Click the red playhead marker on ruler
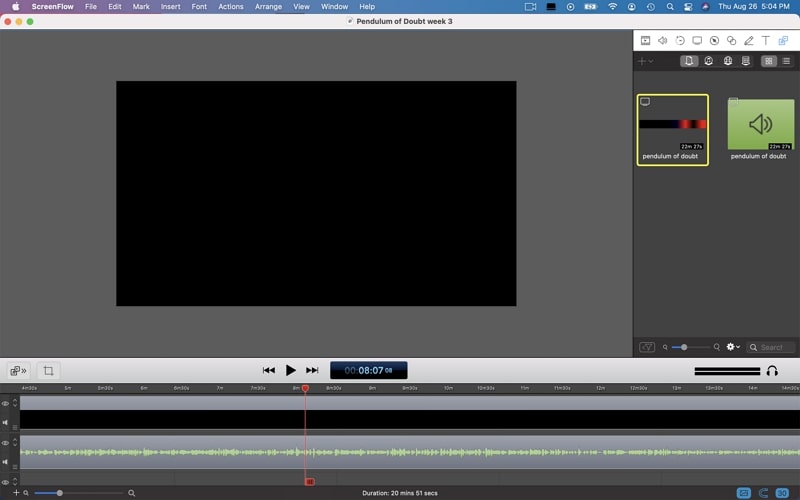Viewport: 800px width, 500px height. (x=305, y=389)
